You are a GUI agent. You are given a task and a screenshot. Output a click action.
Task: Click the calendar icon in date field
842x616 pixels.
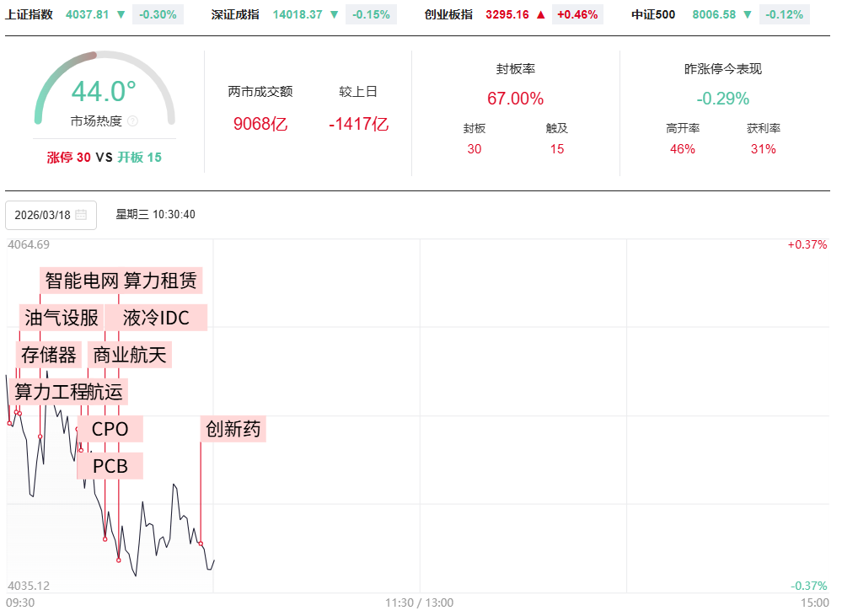tap(81, 215)
